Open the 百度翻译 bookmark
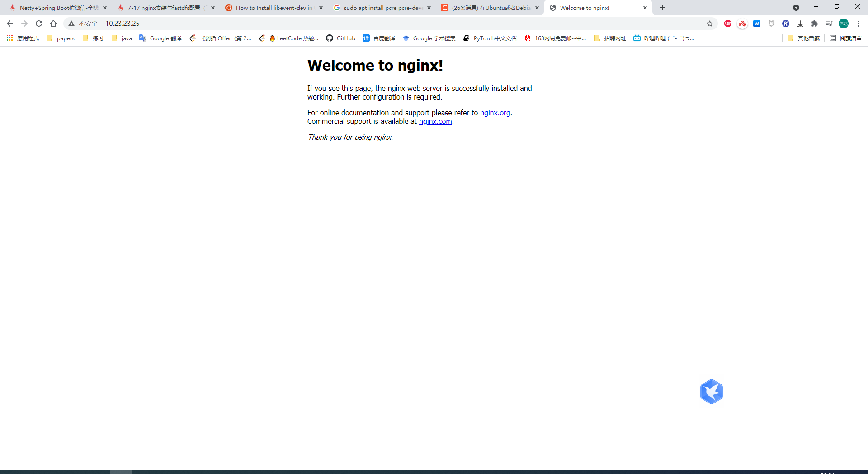This screenshot has width=868, height=474. (x=379, y=38)
